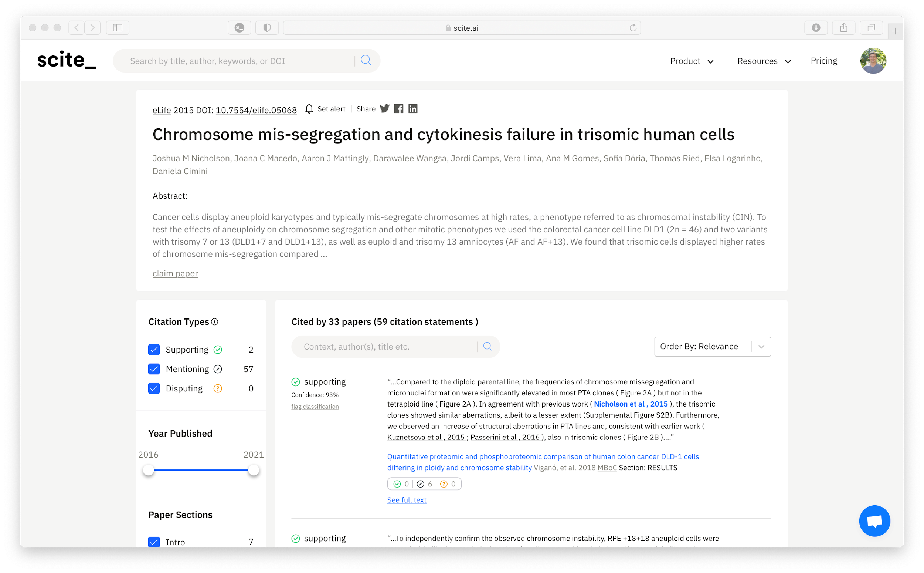Click the 2016 year slider handle
Screen dimensions: 924x573
pyautogui.click(x=148, y=470)
